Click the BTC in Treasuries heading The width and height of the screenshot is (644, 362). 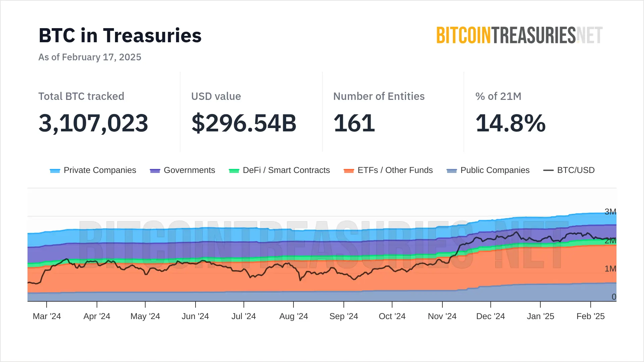[x=120, y=36]
